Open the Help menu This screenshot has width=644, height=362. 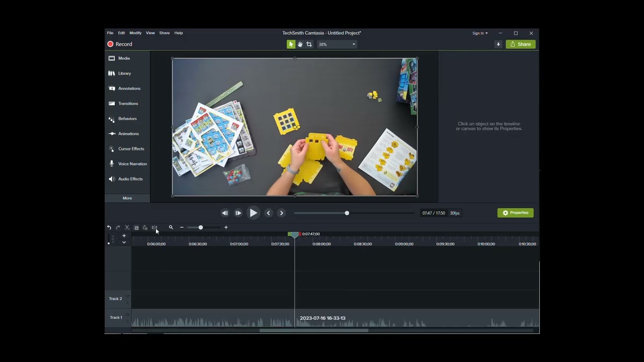click(x=179, y=33)
